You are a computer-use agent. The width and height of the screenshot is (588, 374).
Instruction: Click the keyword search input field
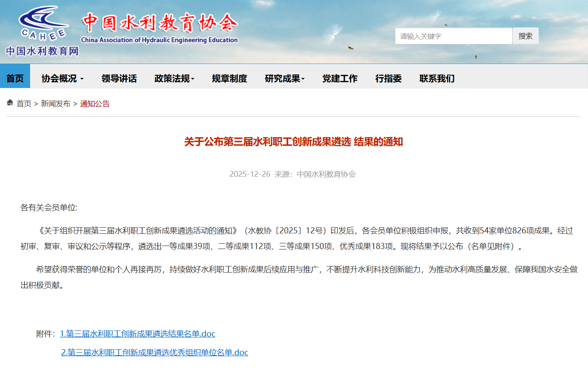click(453, 36)
